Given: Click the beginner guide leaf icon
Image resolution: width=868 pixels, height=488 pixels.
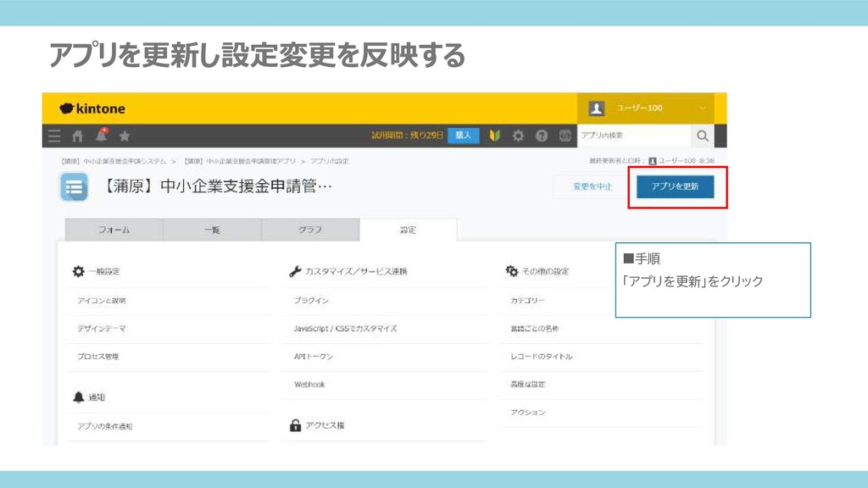Looking at the screenshot, I should (x=494, y=135).
